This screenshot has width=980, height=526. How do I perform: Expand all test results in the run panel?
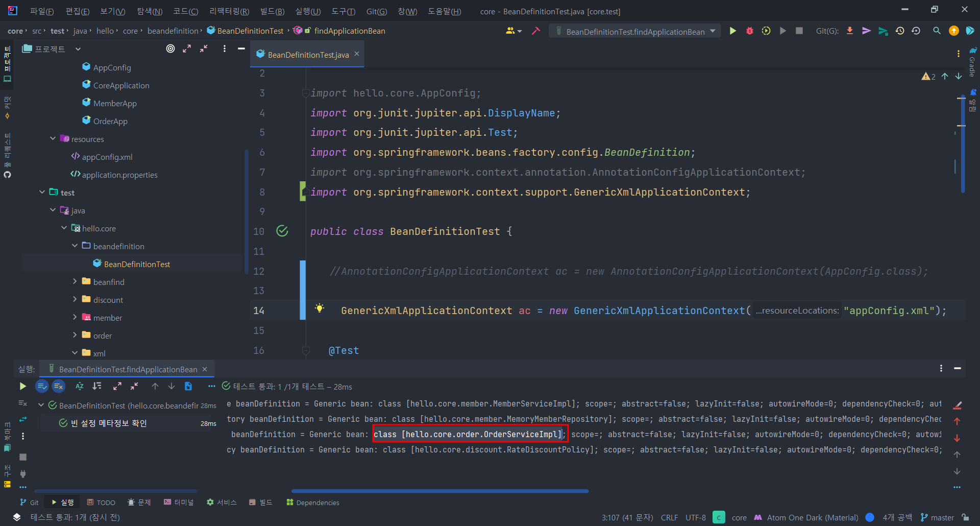coord(117,386)
